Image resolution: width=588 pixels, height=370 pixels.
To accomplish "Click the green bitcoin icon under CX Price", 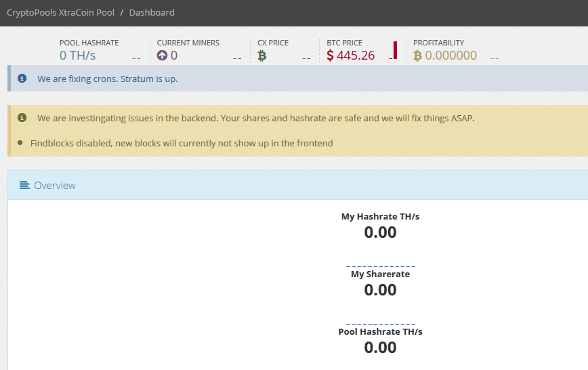I will [x=261, y=56].
